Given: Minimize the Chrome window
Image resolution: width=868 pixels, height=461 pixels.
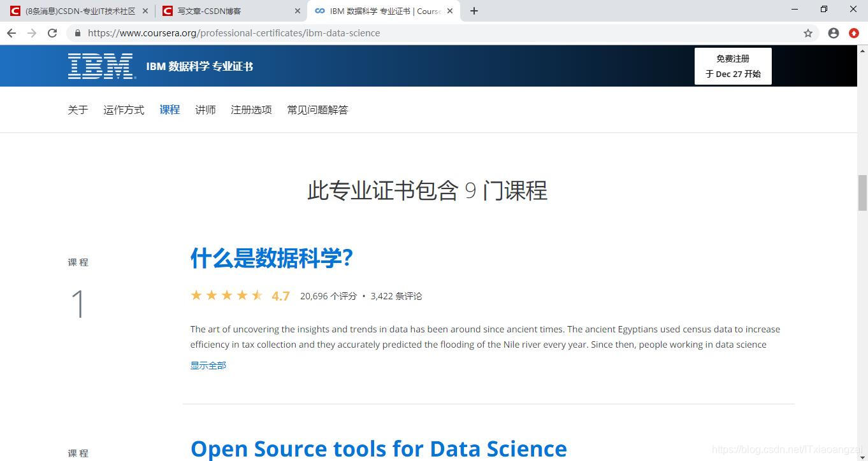Looking at the screenshot, I should [x=795, y=9].
